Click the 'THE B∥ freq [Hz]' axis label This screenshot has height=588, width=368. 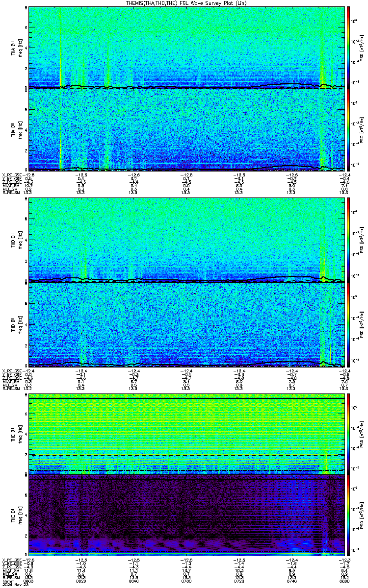pyautogui.click(x=16, y=516)
